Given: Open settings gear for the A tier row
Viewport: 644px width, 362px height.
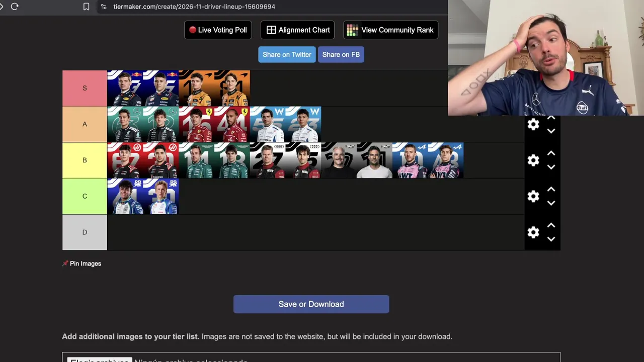Looking at the screenshot, I should (533, 124).
